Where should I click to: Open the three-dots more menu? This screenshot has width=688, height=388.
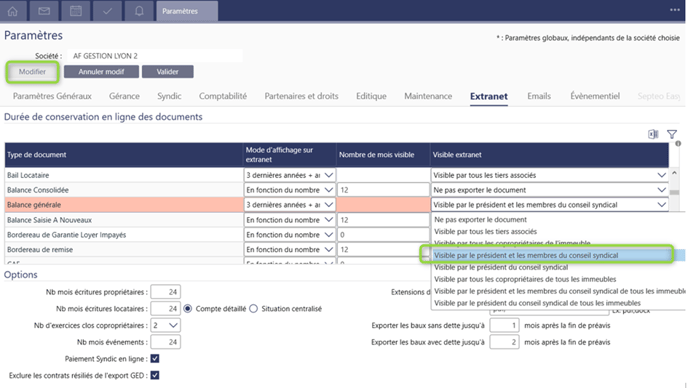675,10
